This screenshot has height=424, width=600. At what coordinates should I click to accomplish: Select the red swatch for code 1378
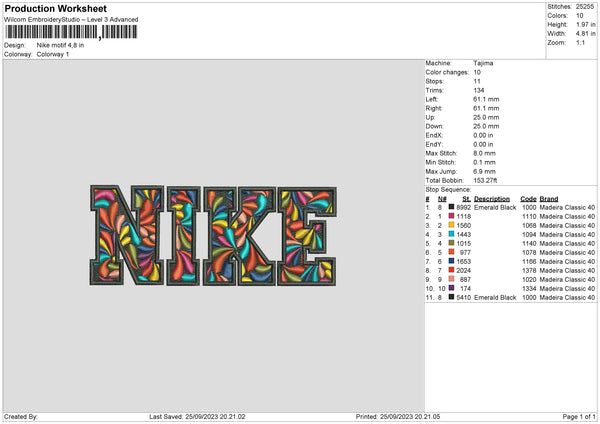pos(451,270)
